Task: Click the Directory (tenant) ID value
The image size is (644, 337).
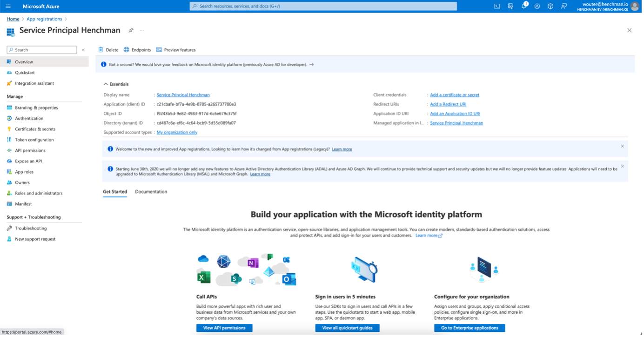Action: point(197,123)
